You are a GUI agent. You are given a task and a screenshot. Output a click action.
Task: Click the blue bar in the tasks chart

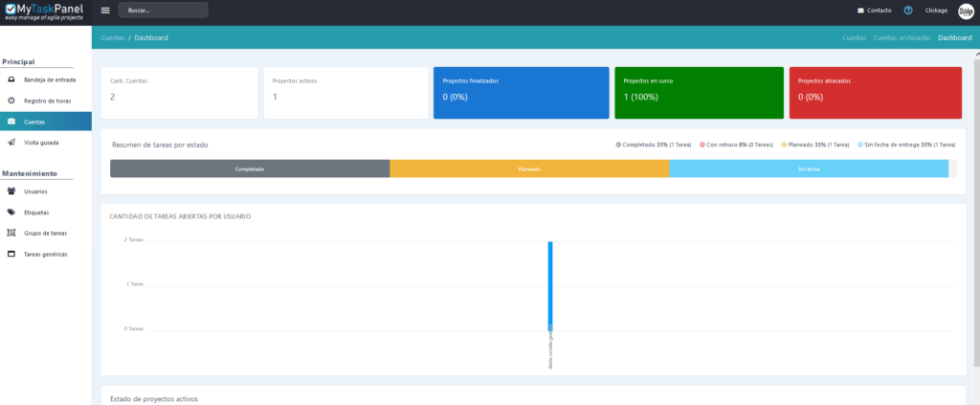(550, 285)
